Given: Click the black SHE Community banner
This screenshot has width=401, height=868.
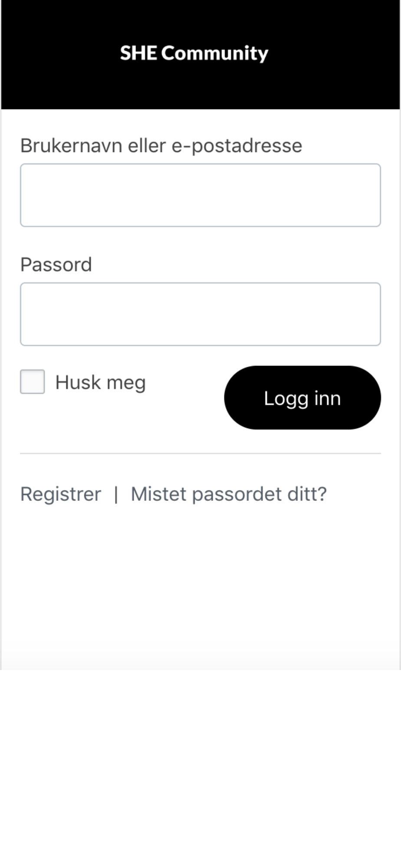Looking at the screenshot, I should [x=200, y=54].
